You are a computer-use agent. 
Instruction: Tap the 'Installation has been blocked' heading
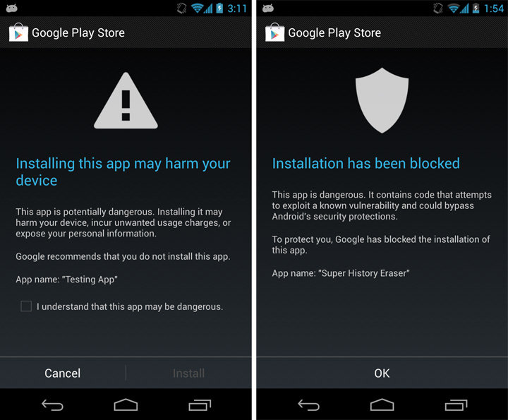[365, 163]
